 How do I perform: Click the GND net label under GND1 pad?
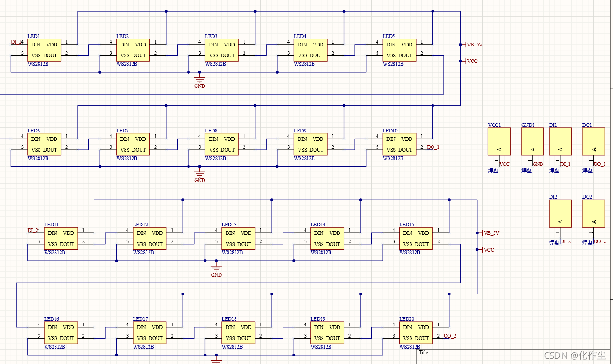pyautogui.click(x=538, y=164)
